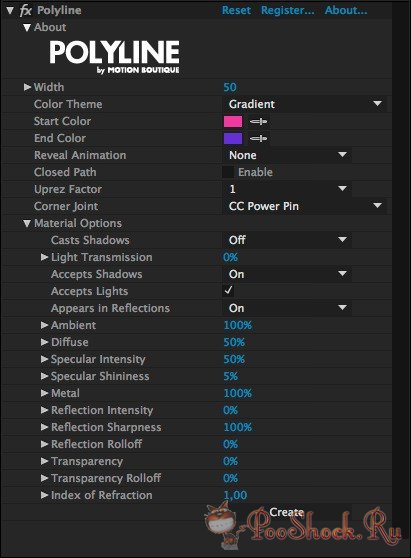Collapse the About section
This screenshot has height=558, width=411.
[27, 27]
